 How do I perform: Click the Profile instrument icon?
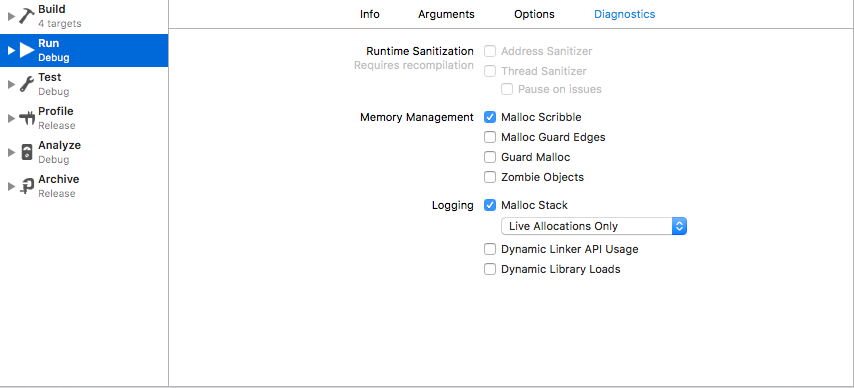pyautogui.click(x=26, y=118)
